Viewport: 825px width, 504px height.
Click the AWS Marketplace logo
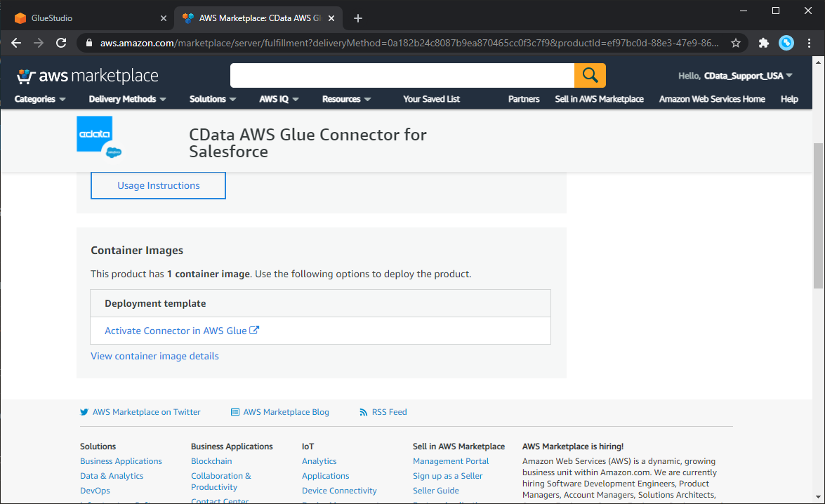point(88,76)
